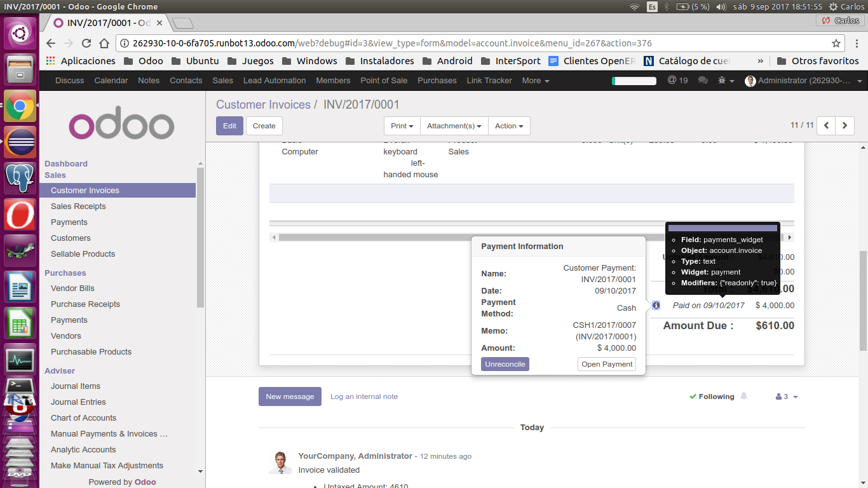The width and height of the screenshot is (868, 488).
Task: Click the volume icon in system tray
Action: 721,6
